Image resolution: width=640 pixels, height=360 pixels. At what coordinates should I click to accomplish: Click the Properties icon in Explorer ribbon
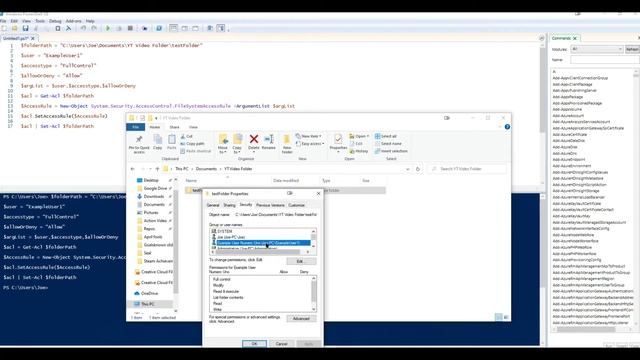coord(338,139)
